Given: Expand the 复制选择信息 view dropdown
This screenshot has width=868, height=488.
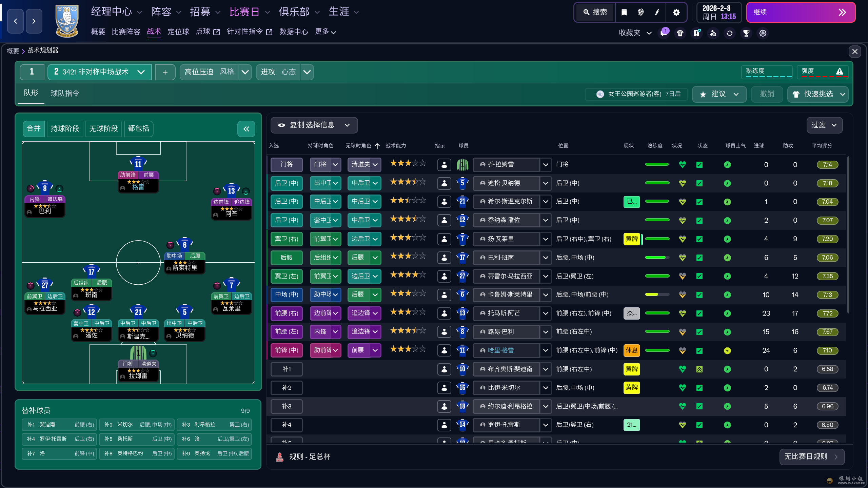Looking at the screenshot, I should pyautogui.click(x=314, y=125).
